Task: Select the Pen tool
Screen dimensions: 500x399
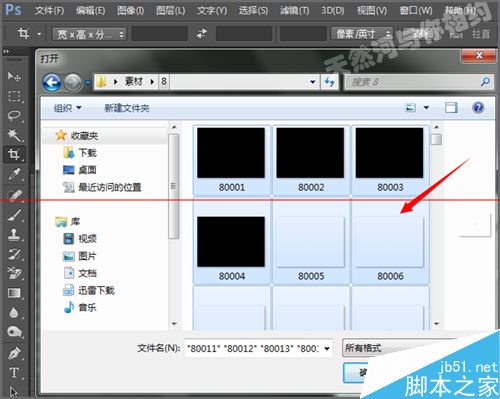Action: tap(14, 353)
